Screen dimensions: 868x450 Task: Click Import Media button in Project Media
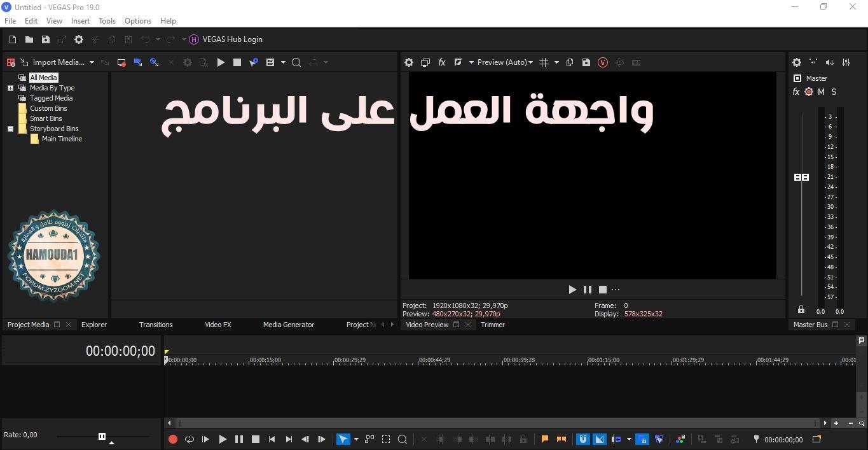pos(53,62)
